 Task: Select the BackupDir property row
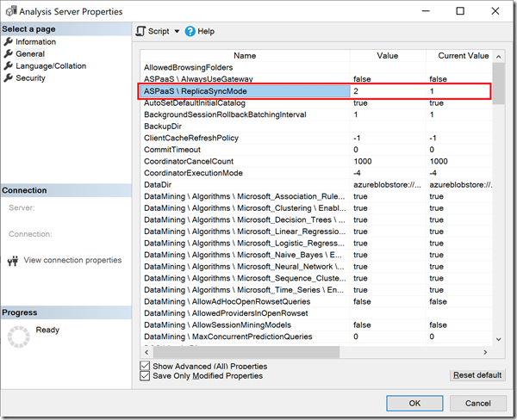(316, 127)
